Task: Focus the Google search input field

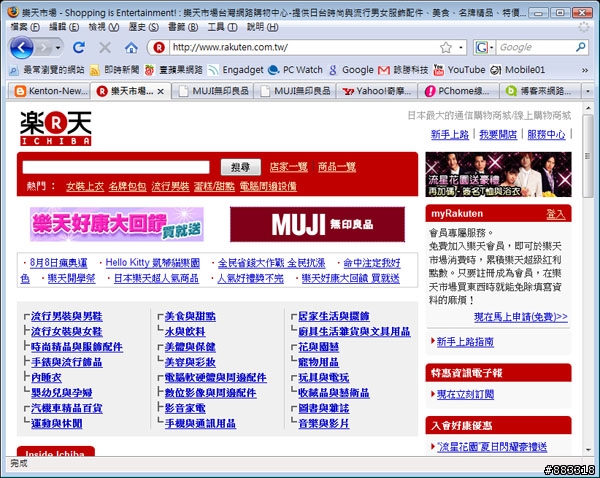Action: point(535,47)
